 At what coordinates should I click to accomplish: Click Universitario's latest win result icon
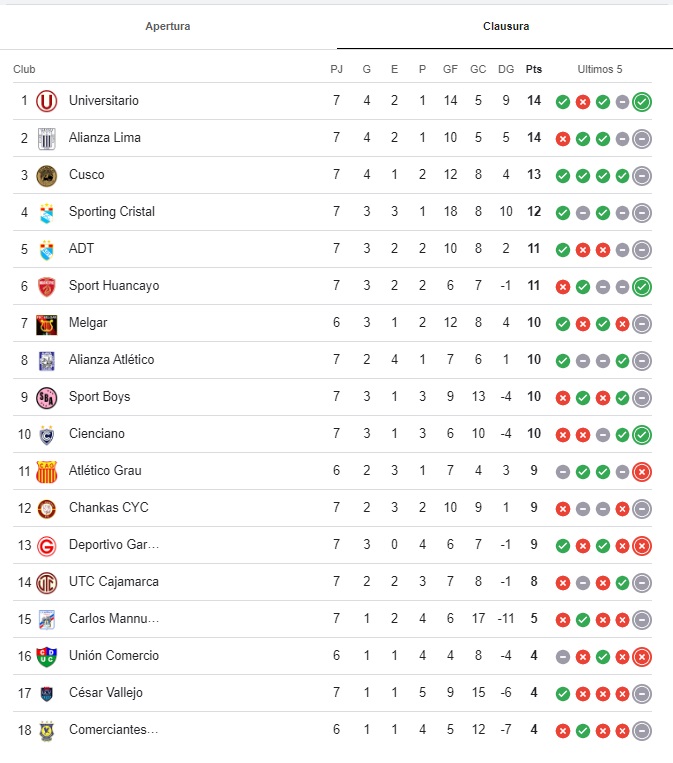[x=642, y=101]
